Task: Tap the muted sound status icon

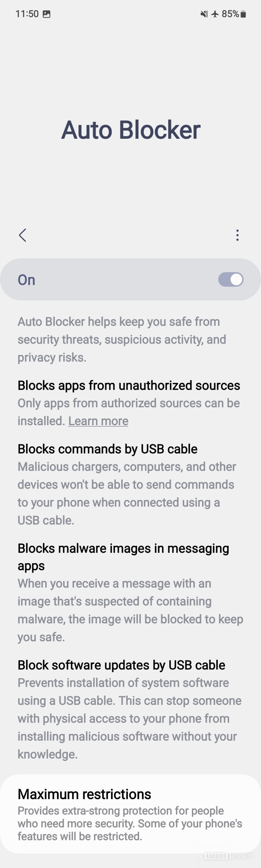Action: click(204, 14)
